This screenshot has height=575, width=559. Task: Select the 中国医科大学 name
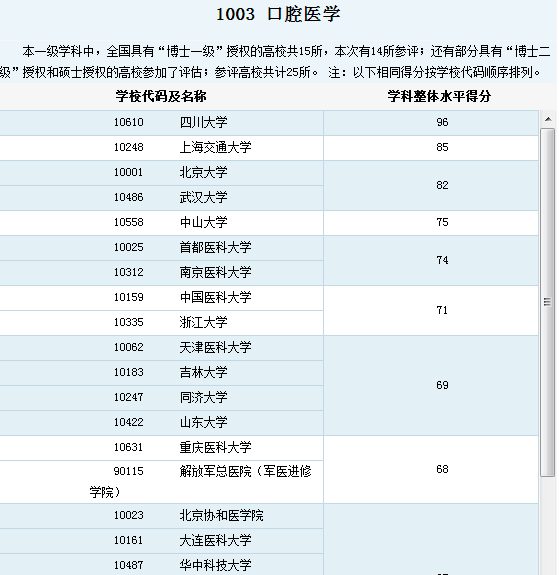pos(216,297)
